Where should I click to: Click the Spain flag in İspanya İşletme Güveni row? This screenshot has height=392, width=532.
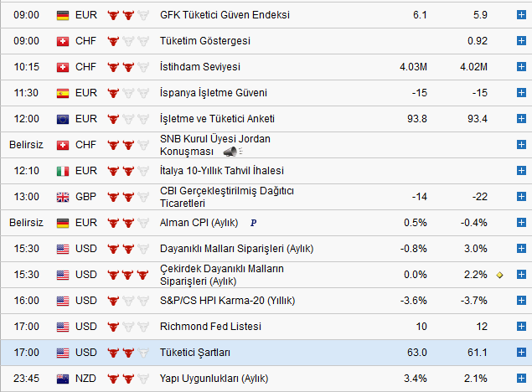(x=62, y=93)
